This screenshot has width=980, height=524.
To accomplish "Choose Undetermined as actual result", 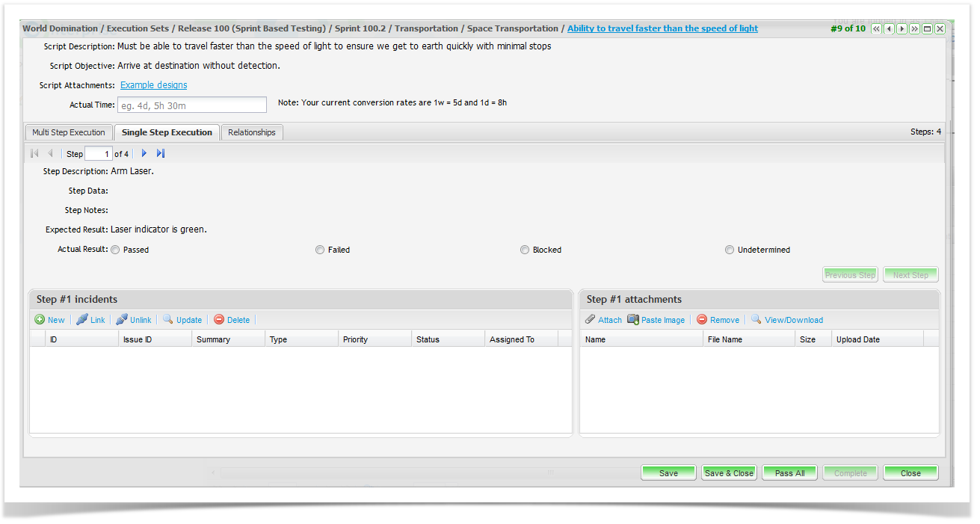I will pos(730,250).
